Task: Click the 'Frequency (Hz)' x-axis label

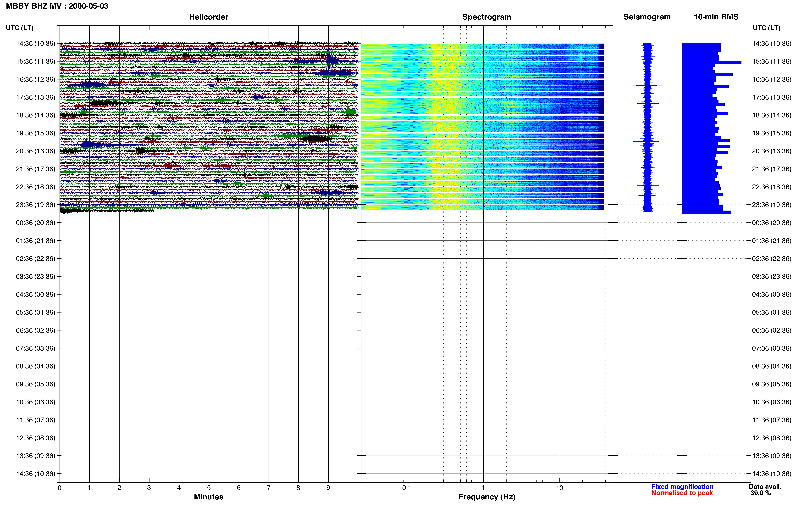Action: point(487,497)
